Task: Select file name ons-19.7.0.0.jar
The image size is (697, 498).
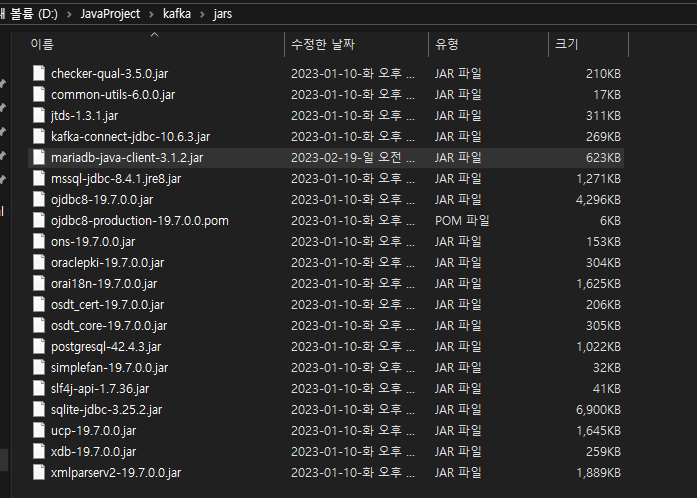Action: [93, 241]
